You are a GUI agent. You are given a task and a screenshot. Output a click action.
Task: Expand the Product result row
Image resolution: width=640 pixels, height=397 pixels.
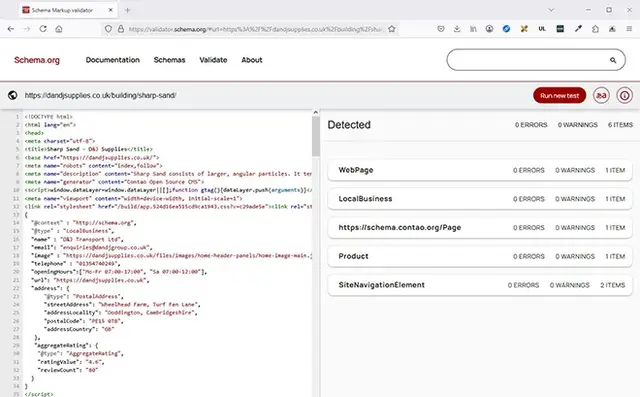[480, 256]
